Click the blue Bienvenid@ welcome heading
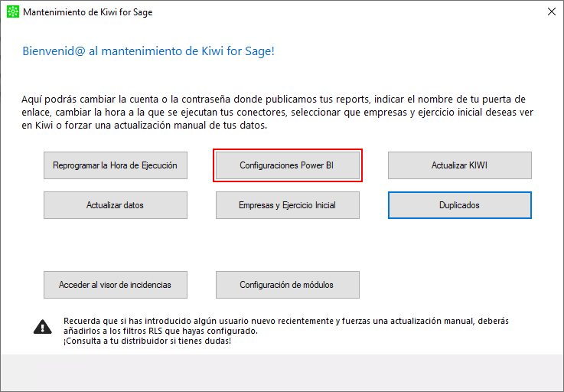 click(148, 51)
